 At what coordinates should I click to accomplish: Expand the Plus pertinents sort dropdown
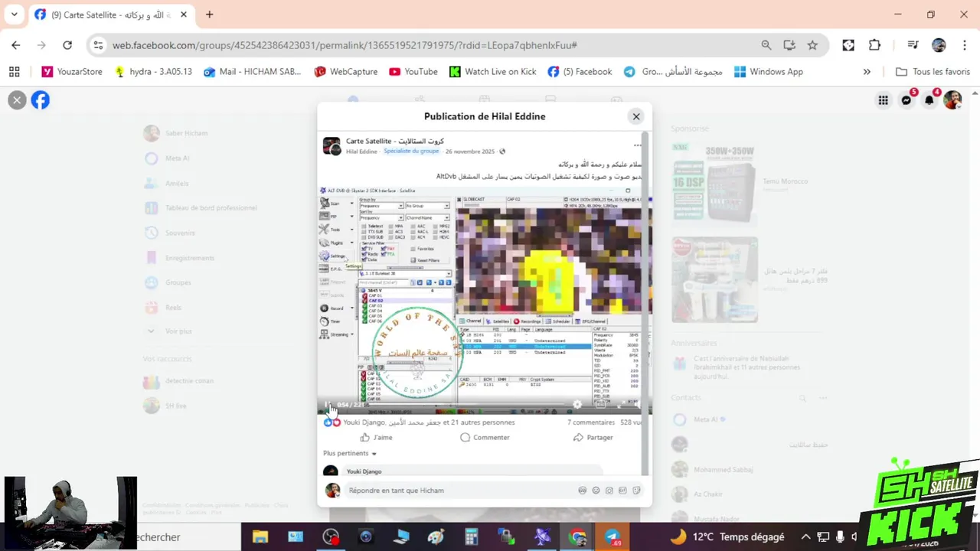click(350, 453)
